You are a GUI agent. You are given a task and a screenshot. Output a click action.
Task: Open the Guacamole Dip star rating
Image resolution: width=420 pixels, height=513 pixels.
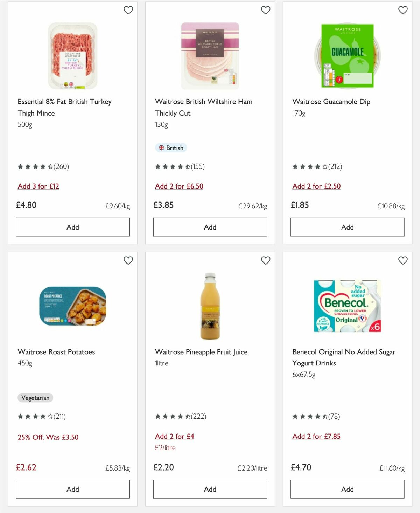click(310, 167)
